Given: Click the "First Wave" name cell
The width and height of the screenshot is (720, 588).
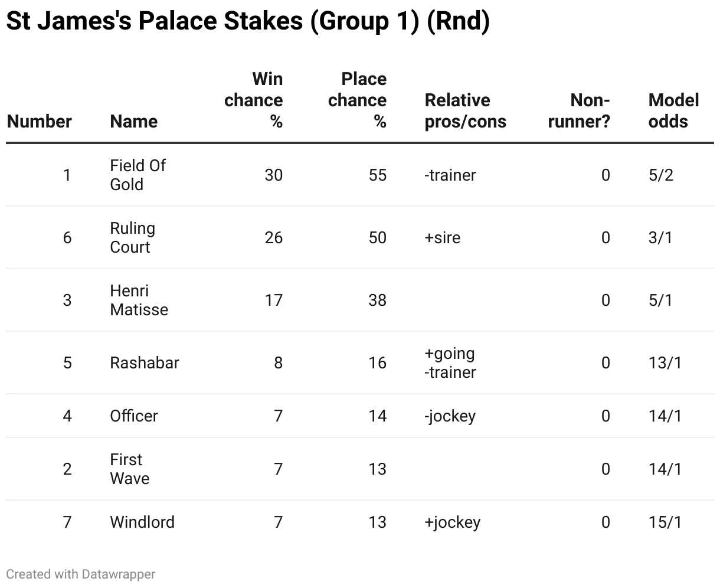Looking at the screenshot, I should (x=129, y=469).
